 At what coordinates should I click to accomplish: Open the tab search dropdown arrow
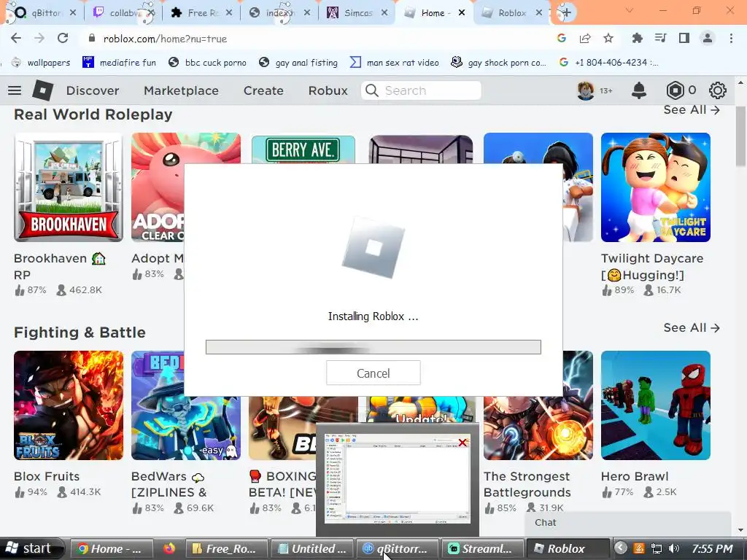630,10
